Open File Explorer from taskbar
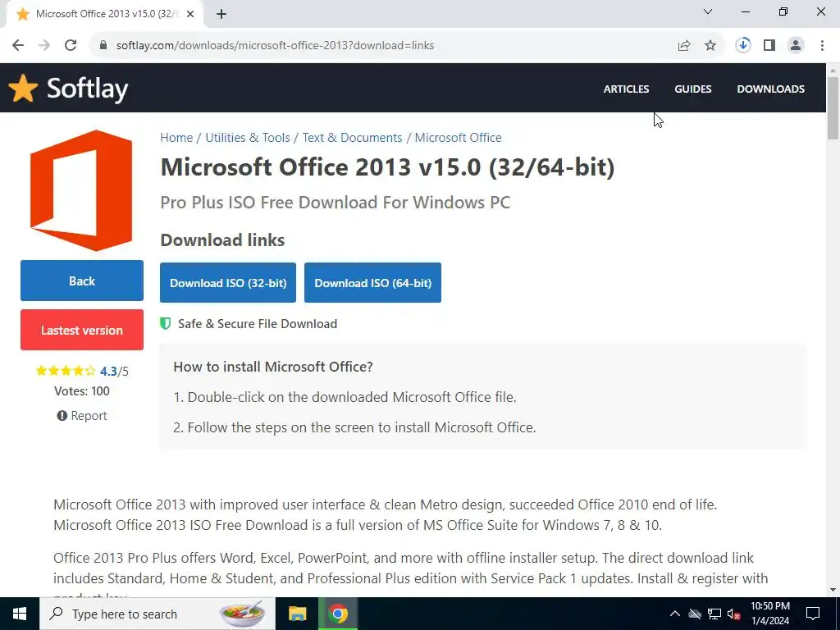 pos(297,614)
